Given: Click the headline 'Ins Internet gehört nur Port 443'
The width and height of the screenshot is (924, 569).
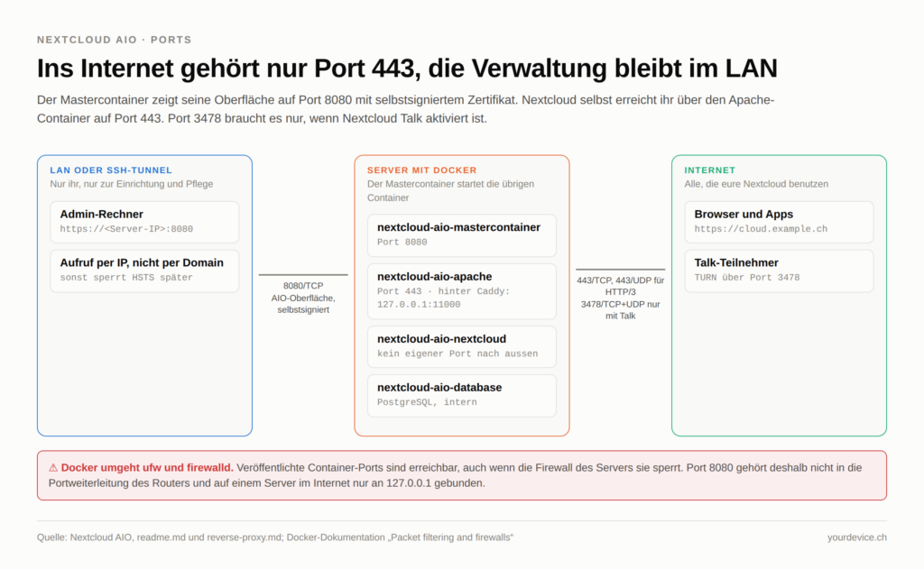Looking at the screenshot, I should (x=228, y=69).
